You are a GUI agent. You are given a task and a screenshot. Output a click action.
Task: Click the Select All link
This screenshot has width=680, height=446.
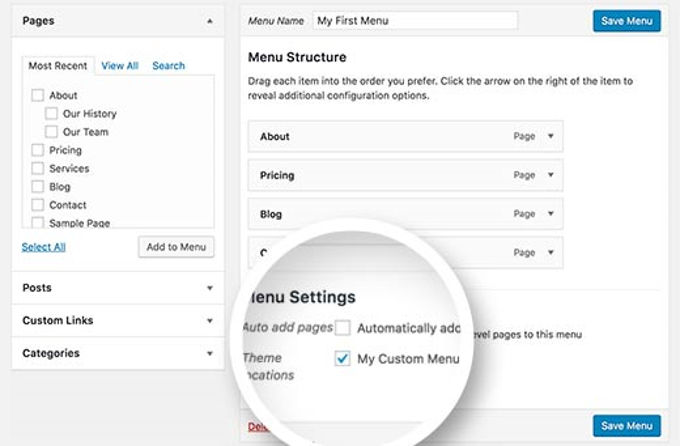coord(43,247)
